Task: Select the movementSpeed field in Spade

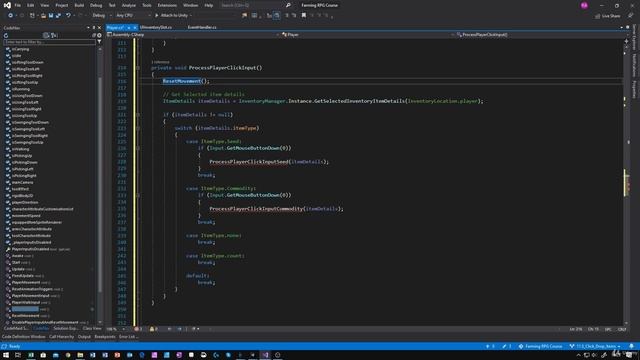Action: coord(26,216)
